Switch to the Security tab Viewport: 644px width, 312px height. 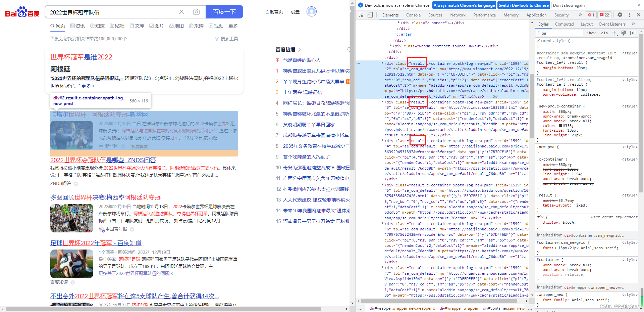561,15
